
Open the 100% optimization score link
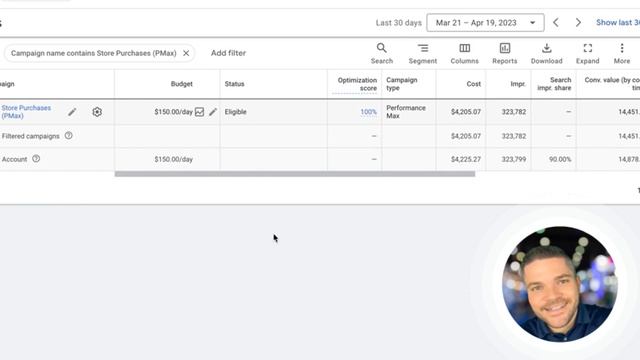(368, 112)
